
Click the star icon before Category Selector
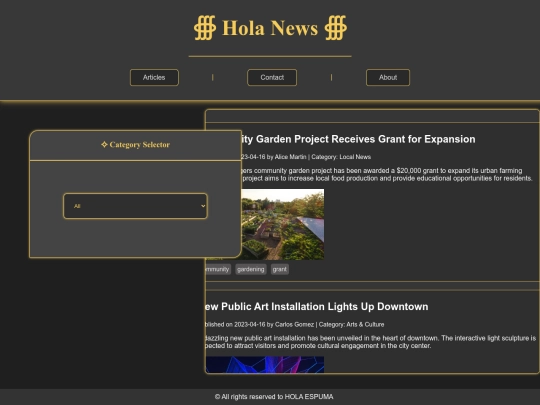tap(104, 145)
